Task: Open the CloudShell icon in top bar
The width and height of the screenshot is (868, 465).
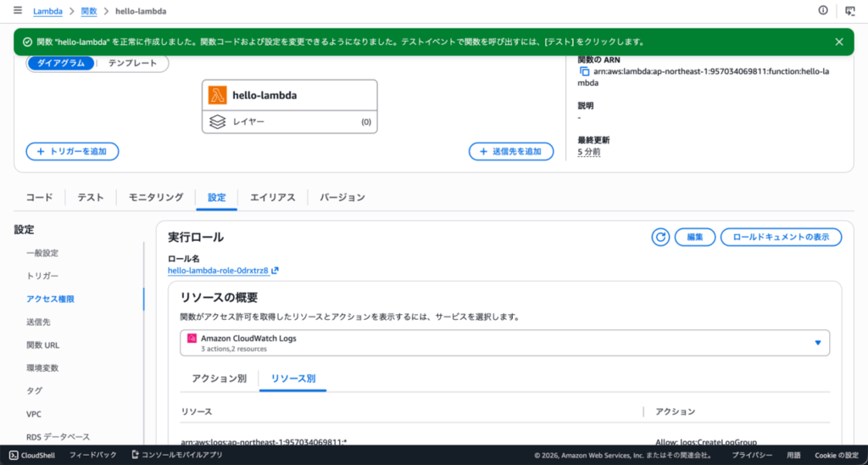Action: coord(849,10)
